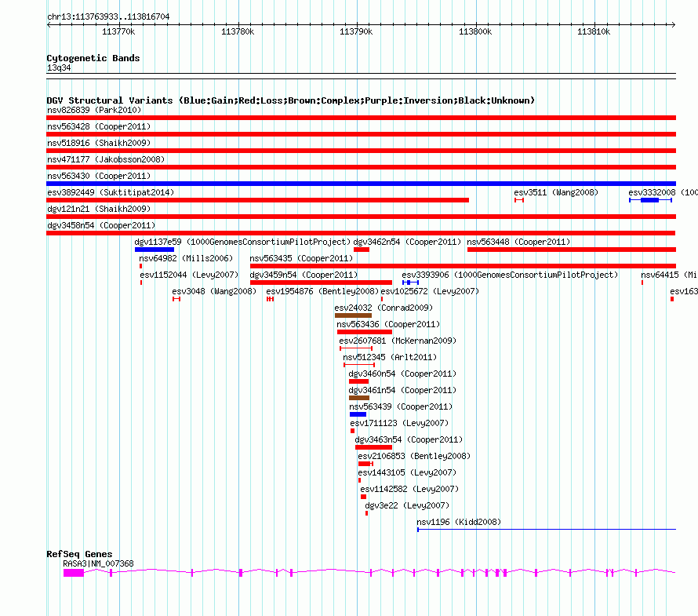Click DGV Structural Variants track title
698x616 pixels.
point(290,100)
